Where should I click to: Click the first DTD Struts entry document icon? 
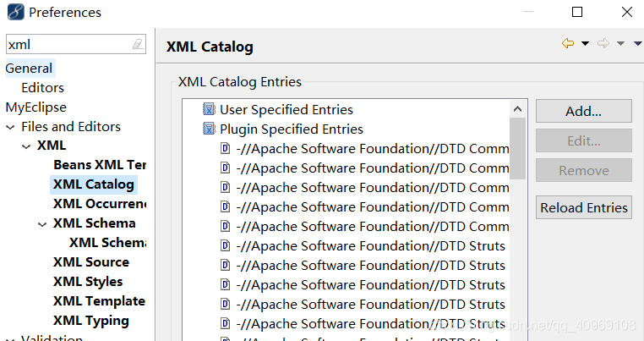225,245
